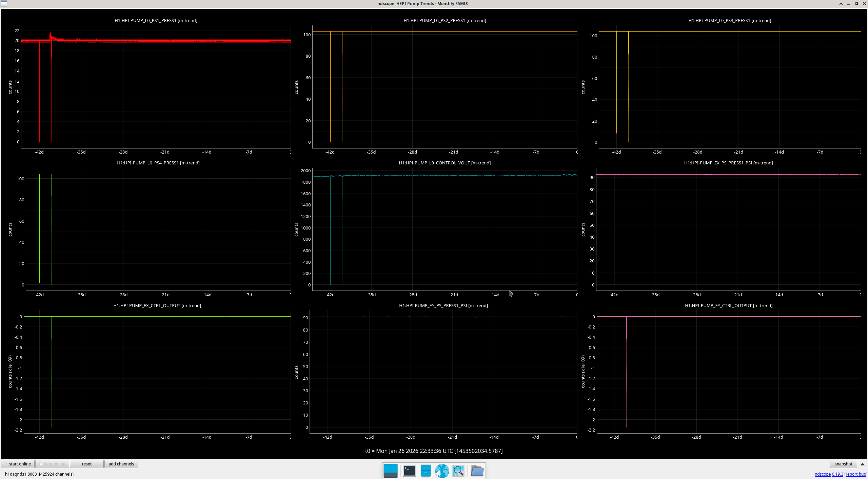868x479 pixels.
Task: Click the show desktop dock icon
Action: point(390,471)
